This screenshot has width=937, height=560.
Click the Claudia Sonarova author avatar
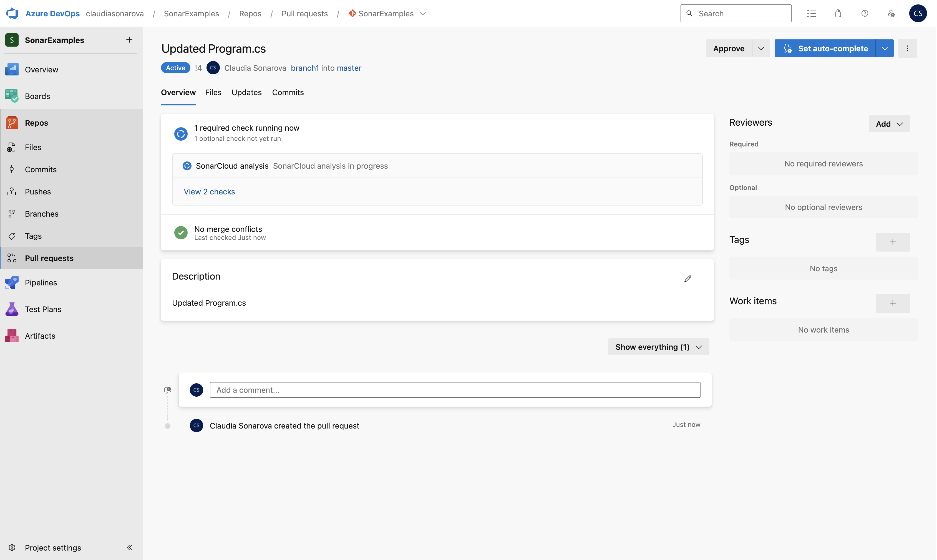coord(213,68)
